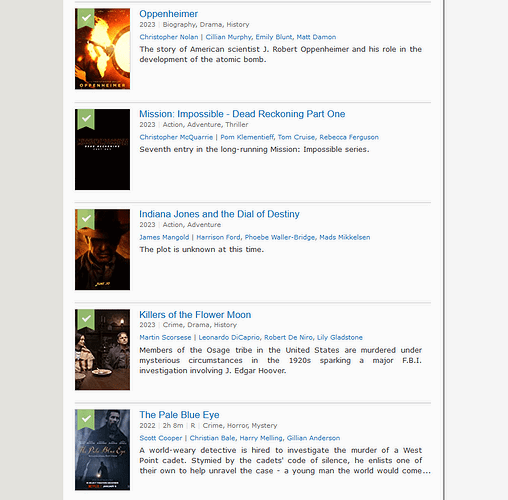Select 'Action, Adventure, Thriller' genre text
508x500 pixels.
(x=205, y=125)
